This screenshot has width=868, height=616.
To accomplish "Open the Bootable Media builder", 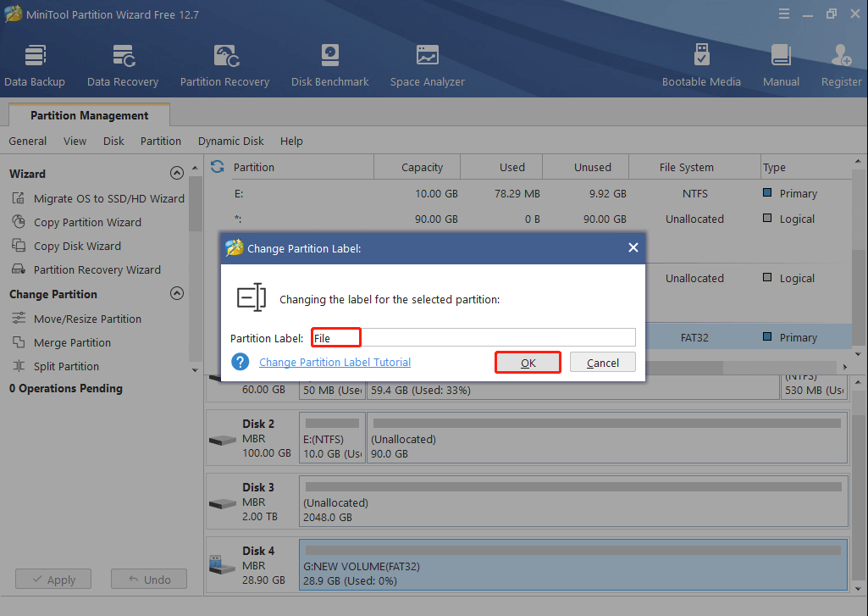I will [701, 66].
